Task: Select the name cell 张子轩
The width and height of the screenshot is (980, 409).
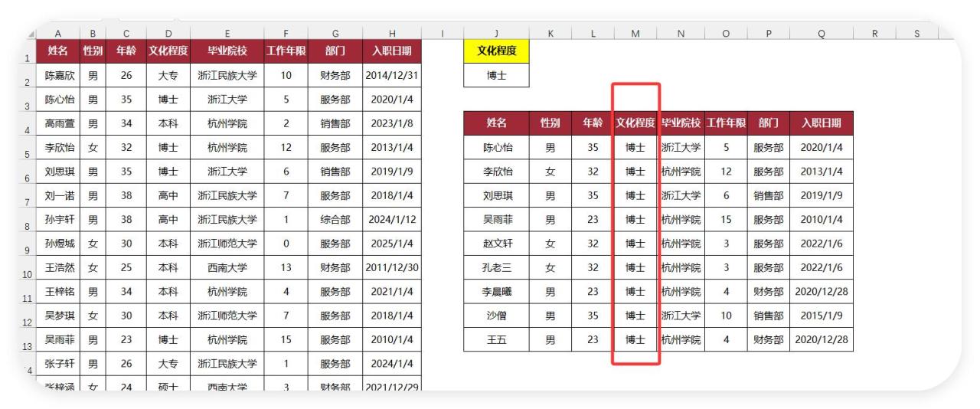Action: coord(58,364)
